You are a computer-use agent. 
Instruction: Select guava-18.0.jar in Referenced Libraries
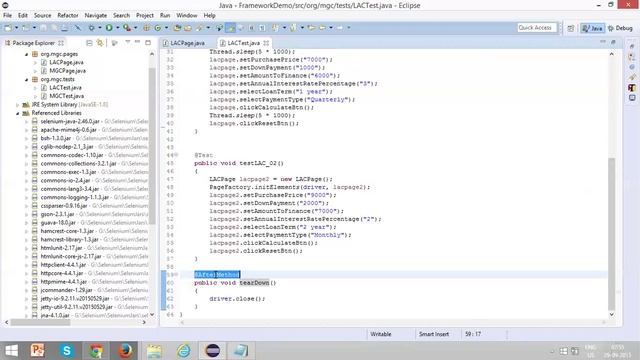58,222
